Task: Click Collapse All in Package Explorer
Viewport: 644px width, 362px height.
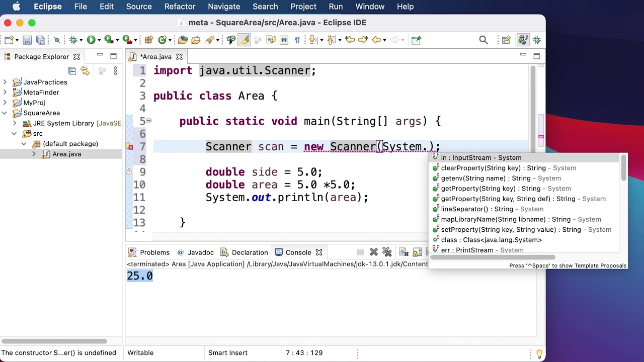Action: click(72, 71)
